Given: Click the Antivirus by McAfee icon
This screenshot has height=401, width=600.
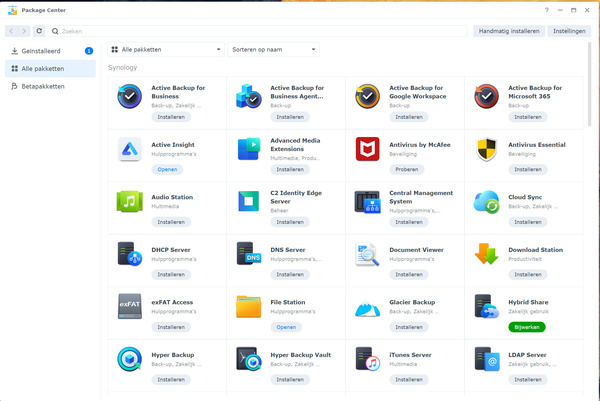Looking at the screenshot, I should click(367, 149).
